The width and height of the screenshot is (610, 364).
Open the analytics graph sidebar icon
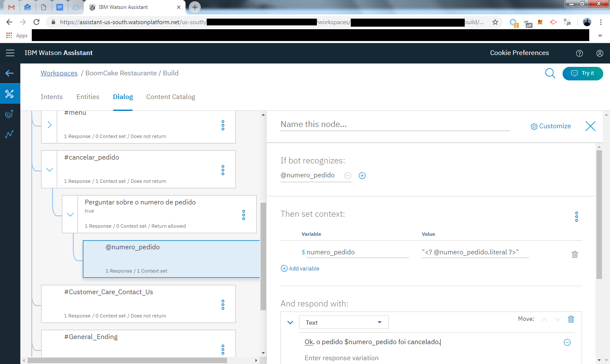click(9, 134)
